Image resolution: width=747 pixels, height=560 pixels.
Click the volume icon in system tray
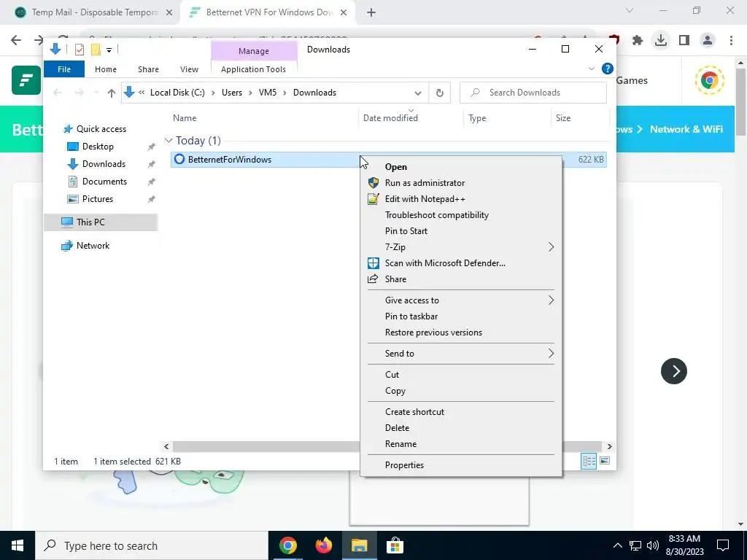653,545
